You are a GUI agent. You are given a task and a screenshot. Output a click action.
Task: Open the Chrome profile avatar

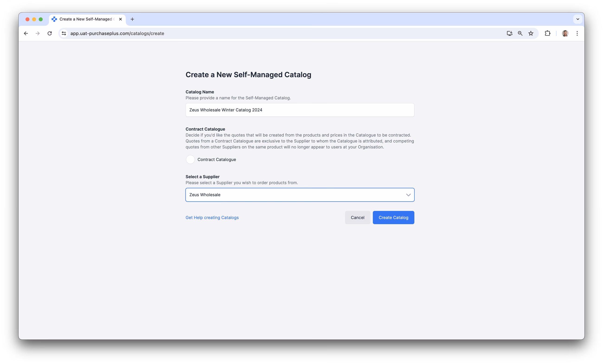coord(565,34)
